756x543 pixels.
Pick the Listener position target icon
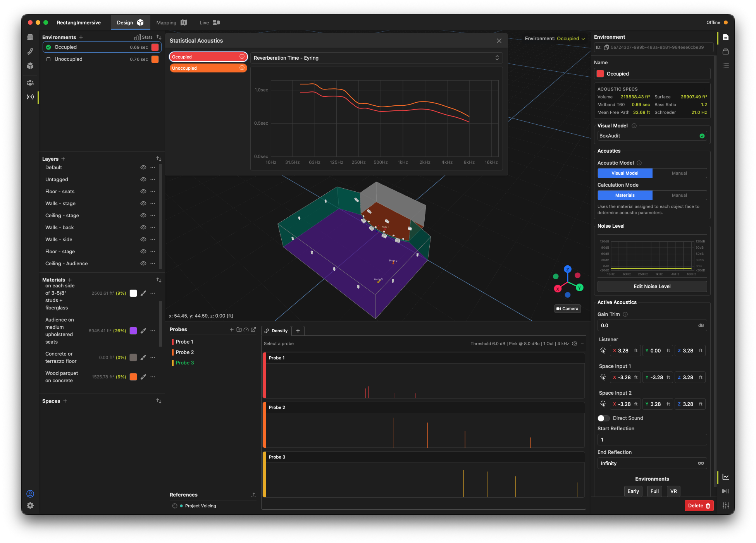click(603, 351)
